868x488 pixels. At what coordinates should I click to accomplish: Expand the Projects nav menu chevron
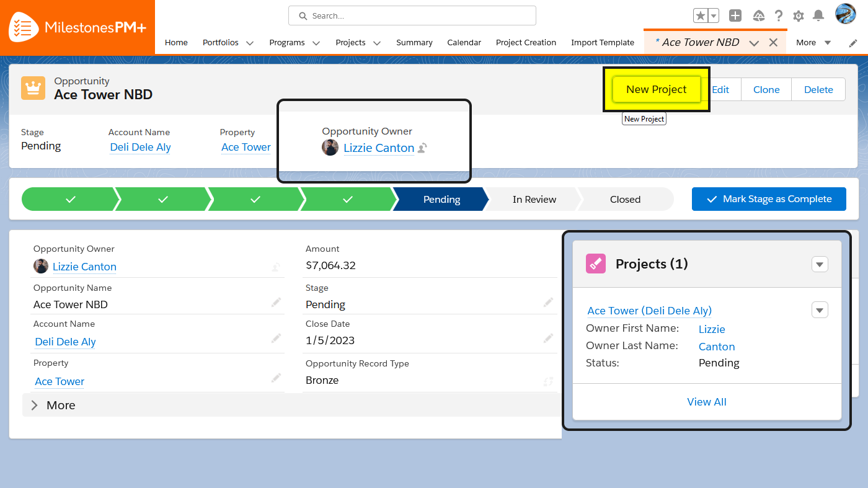click(377, 43)
